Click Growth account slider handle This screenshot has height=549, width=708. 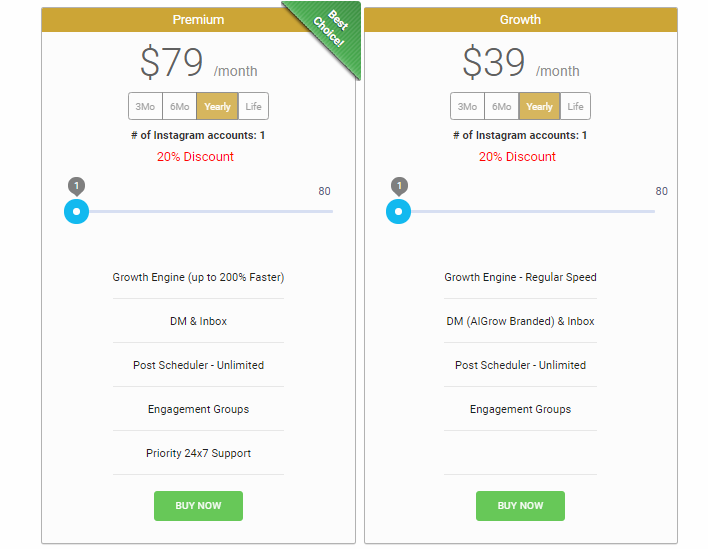click(x=398, y=211)
